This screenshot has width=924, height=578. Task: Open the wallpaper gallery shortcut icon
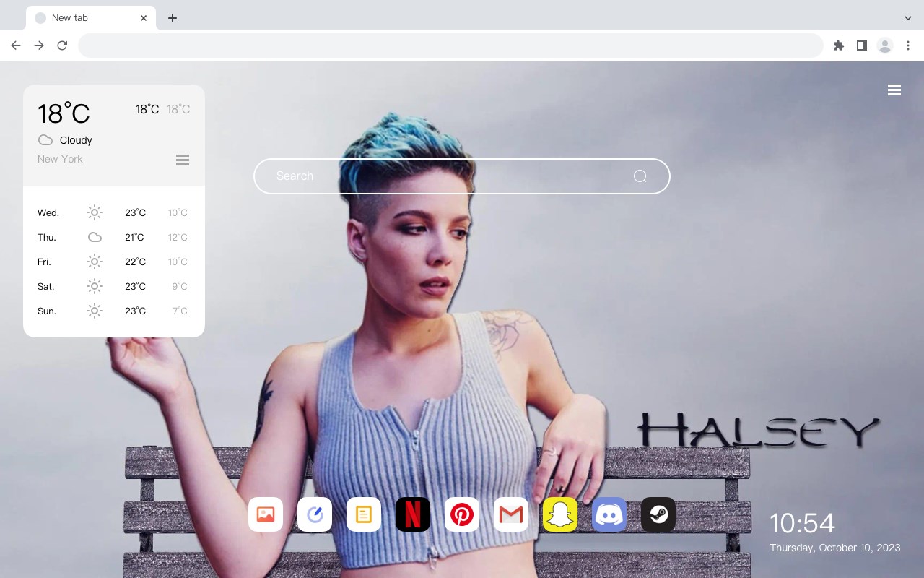266,514
